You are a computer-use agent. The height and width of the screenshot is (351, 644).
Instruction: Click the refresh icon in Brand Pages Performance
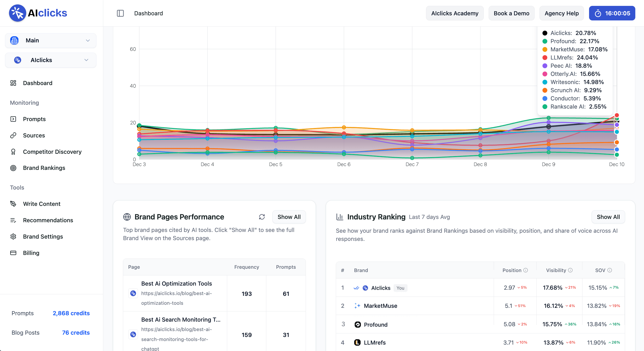[262, 217]
